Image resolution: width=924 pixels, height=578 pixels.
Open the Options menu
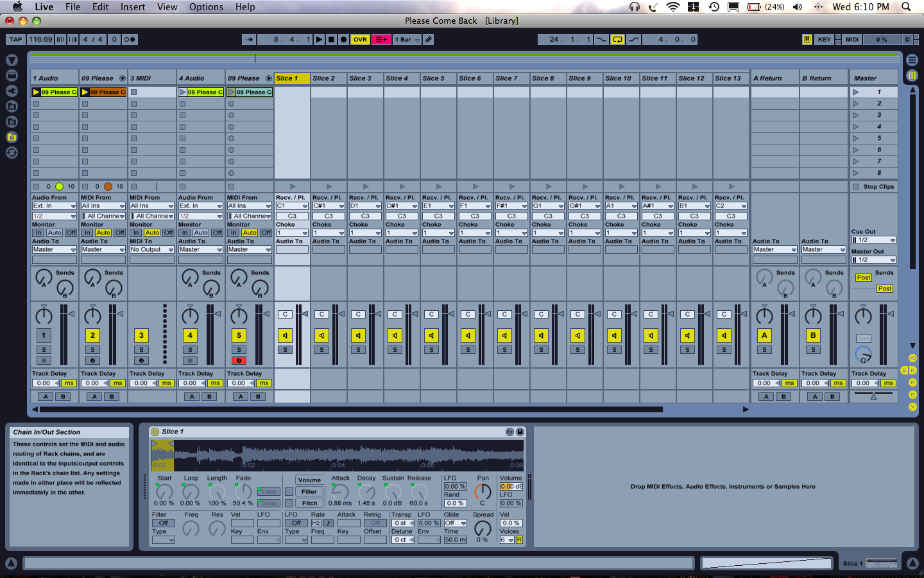tap(206, 6)
